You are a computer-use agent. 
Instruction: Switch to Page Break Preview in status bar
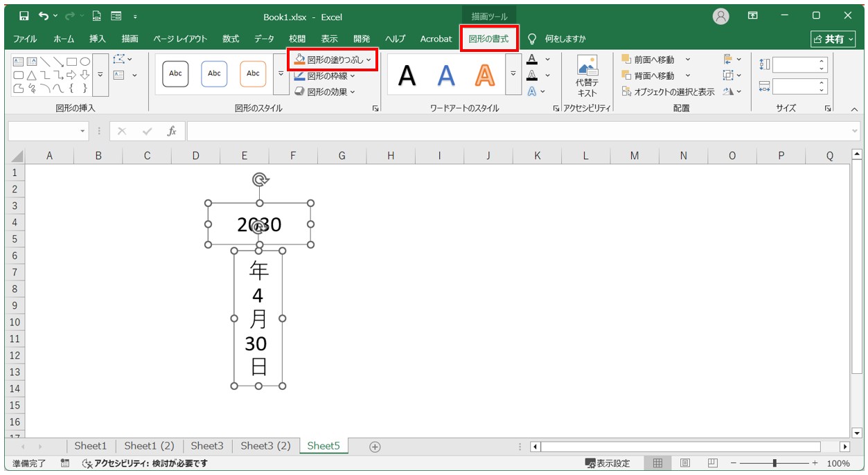pos(712,463)
